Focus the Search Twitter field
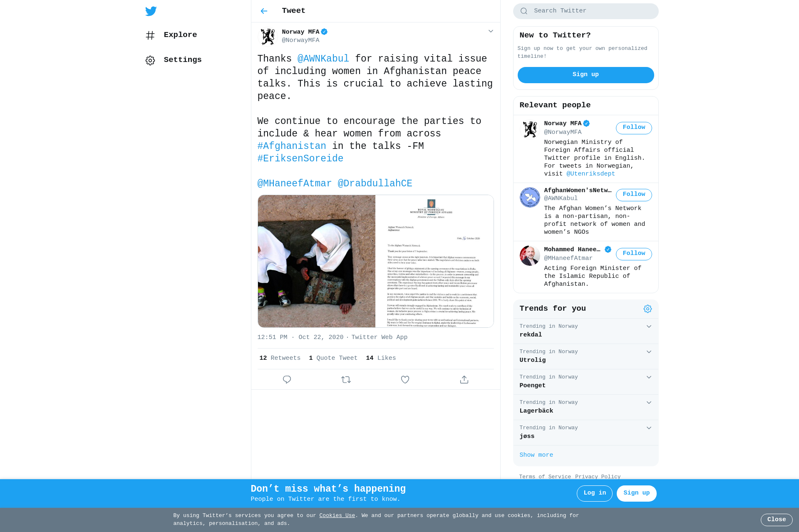Viewport: 799px width, 532px height. pos(586,11)
